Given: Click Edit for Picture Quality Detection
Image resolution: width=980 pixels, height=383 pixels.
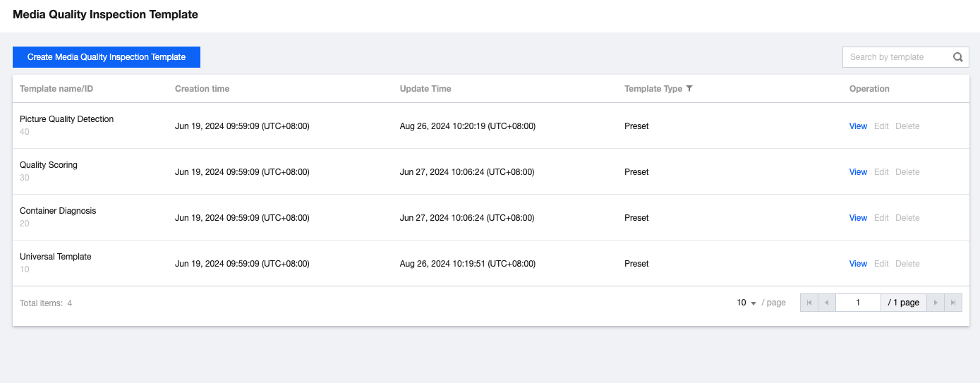Looking at the screenshot, I should 881,126.
